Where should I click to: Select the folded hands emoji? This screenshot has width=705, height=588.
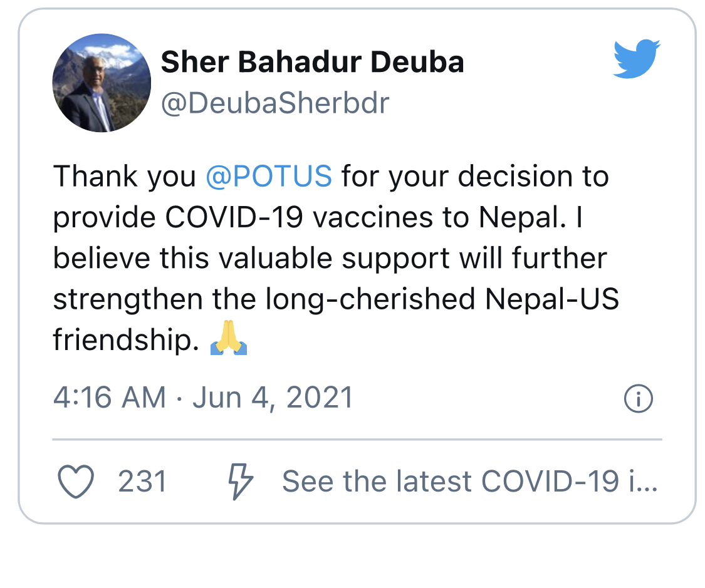229,338
